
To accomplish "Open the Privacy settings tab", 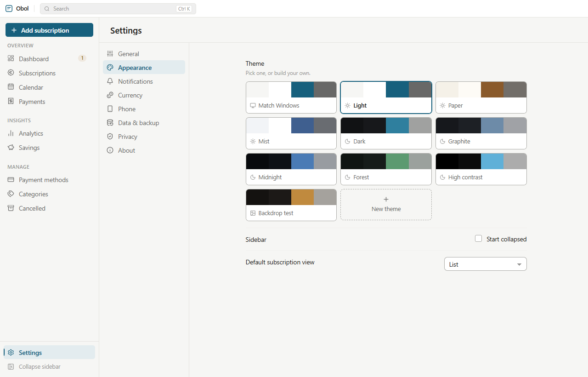I will click(x=144, y=137).
